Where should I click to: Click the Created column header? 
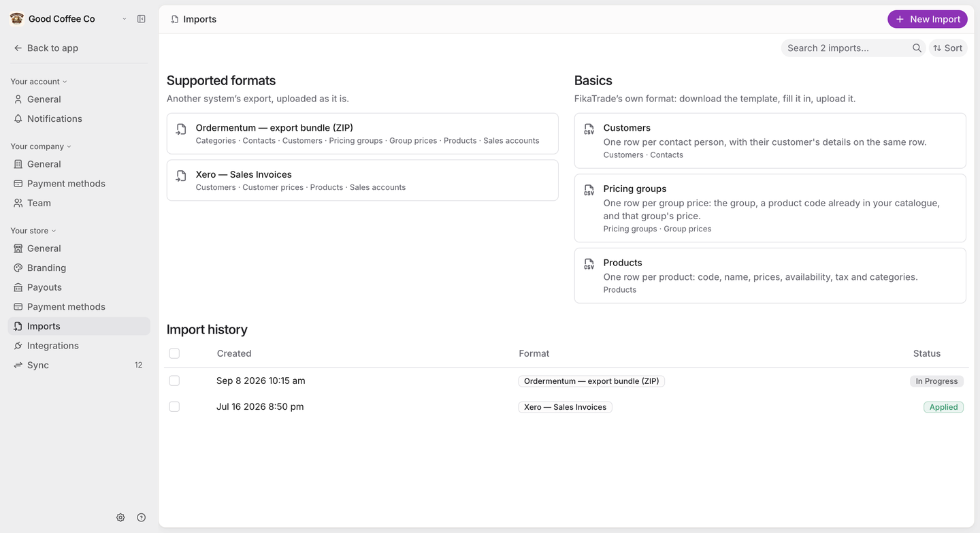click(x=234, y=353)
